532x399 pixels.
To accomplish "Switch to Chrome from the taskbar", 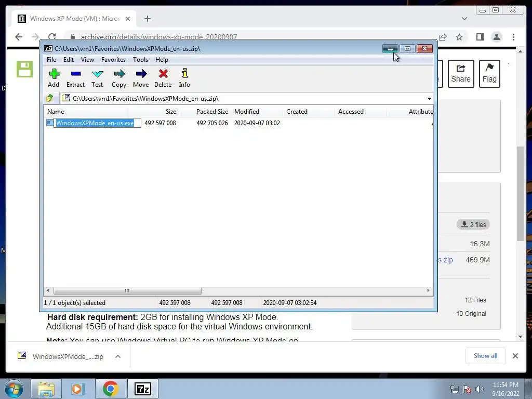I will 110,389.
